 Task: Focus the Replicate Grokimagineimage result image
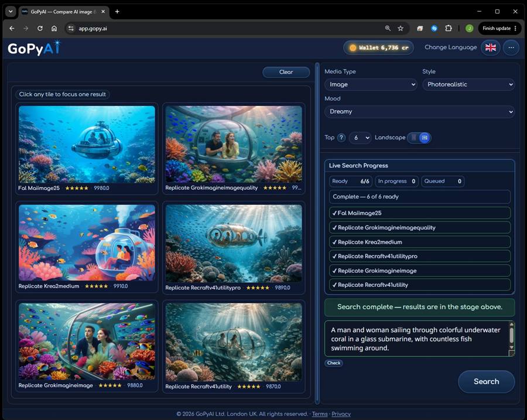(87, 342)
